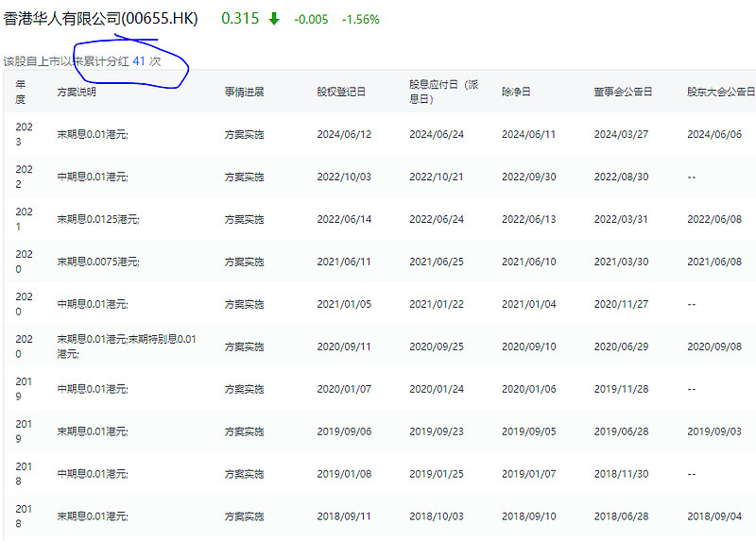Click the 事情进展 column header

tap(244, 92)
